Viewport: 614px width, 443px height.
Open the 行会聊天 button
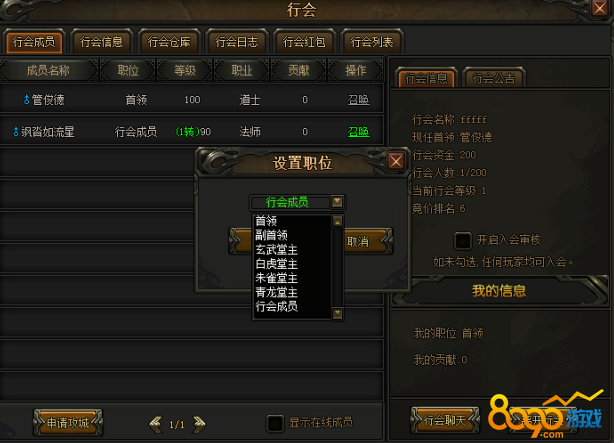pos(445,421)
